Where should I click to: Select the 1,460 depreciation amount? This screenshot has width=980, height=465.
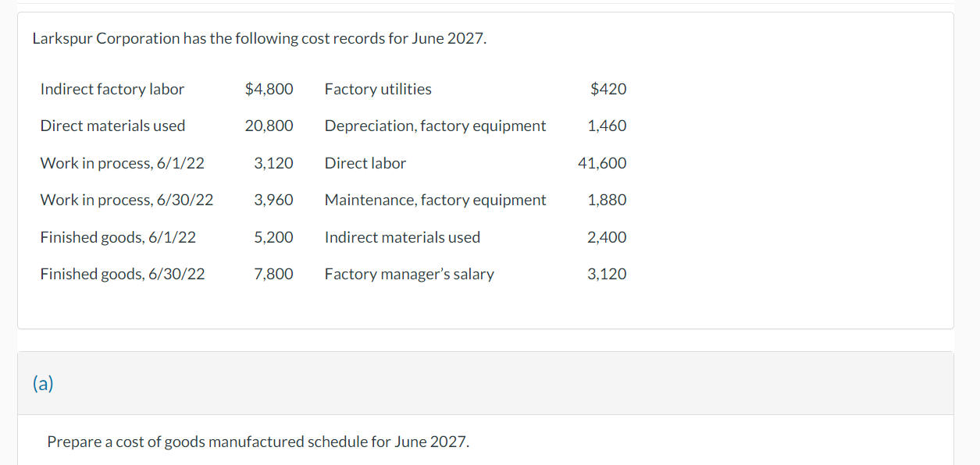[607, 126]
